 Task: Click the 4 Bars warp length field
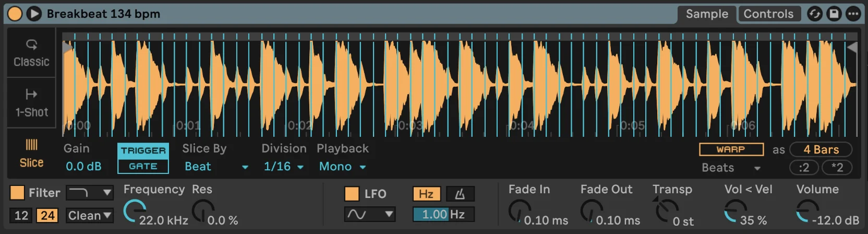[821, 149]
